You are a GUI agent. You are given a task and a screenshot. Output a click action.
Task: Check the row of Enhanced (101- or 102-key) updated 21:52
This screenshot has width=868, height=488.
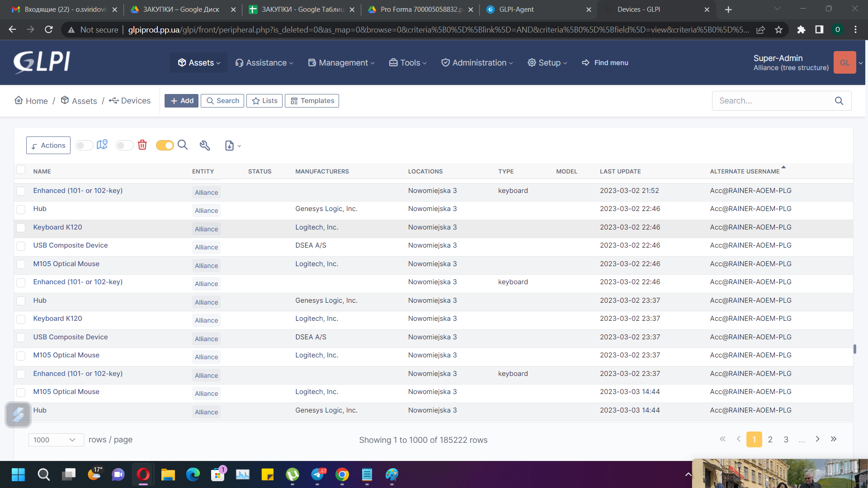[x=21, y=191]
